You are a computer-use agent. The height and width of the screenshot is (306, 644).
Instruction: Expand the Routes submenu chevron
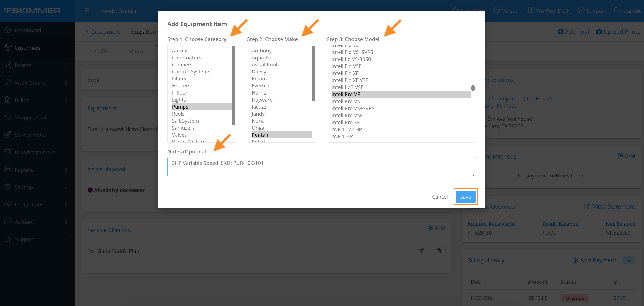[66, 65]
